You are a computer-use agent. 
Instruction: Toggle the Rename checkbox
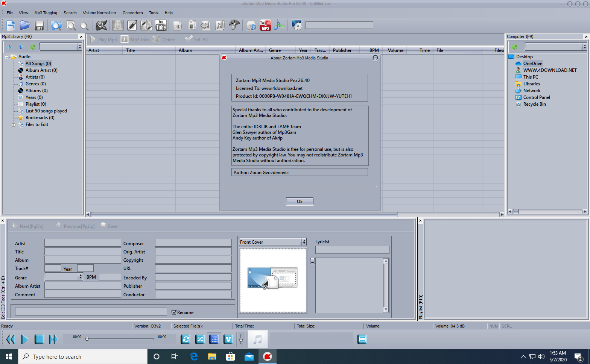tap(174, 312)
